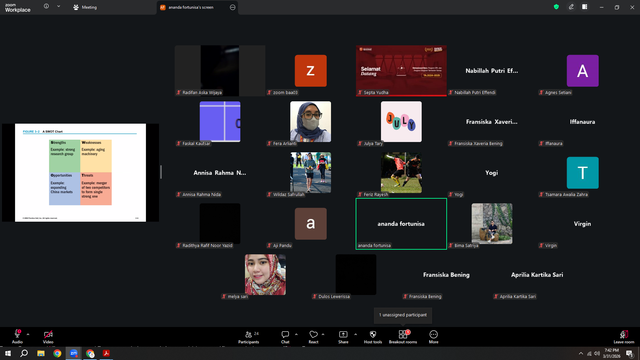Open the React emoji menu
This screenshot has width=640, height=360.
pyautogui.click(x=313, y=336)
